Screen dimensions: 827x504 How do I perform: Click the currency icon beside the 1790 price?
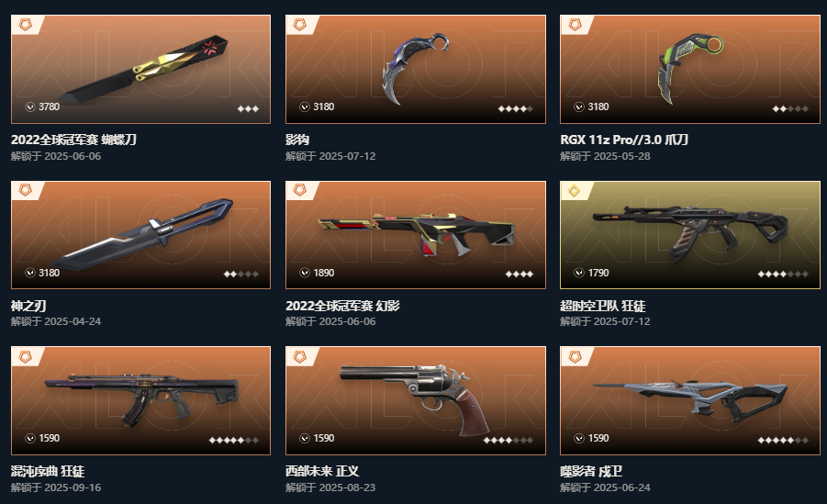click(578, 273)
